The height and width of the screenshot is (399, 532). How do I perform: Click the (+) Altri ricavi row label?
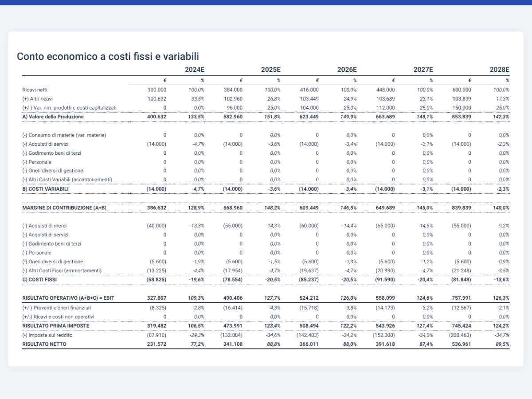(37, 99)
